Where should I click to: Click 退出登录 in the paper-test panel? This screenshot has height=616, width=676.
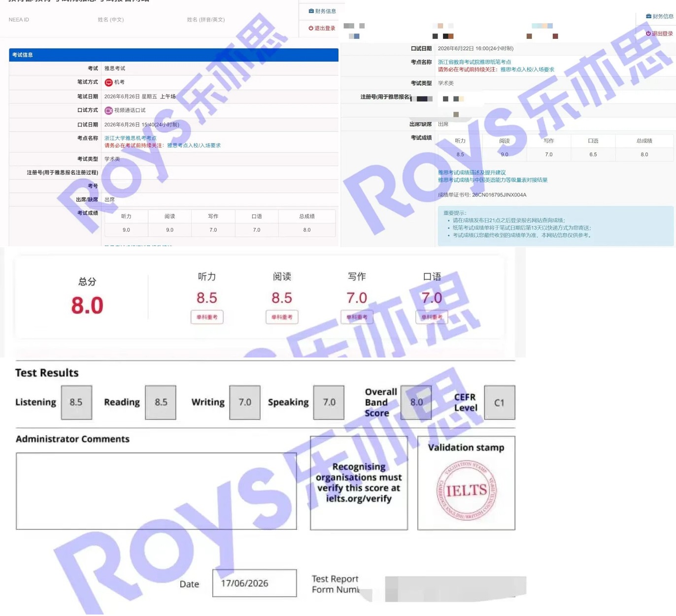659,33
